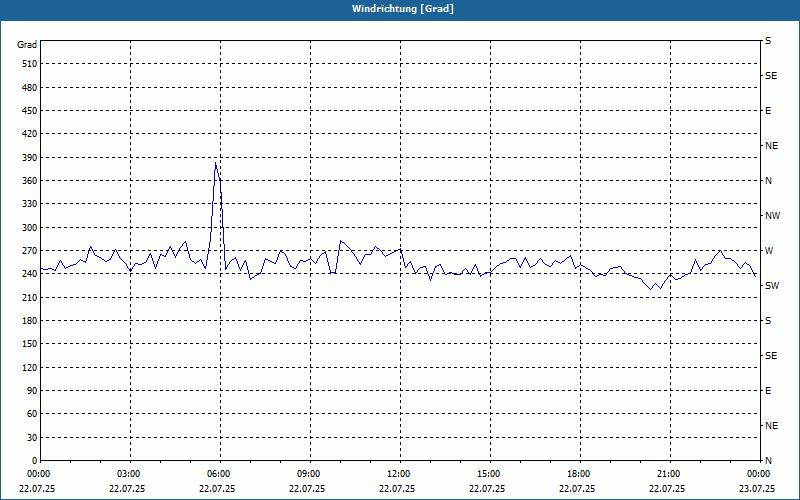Pick the 360 tick label
Screen dimensions: 800x500
point(30,181)
